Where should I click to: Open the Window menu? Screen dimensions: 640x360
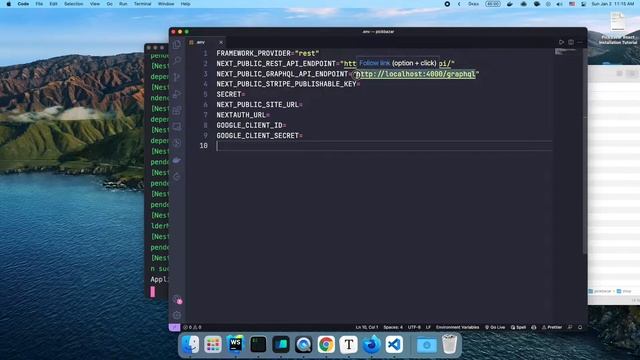coord(166,4)
